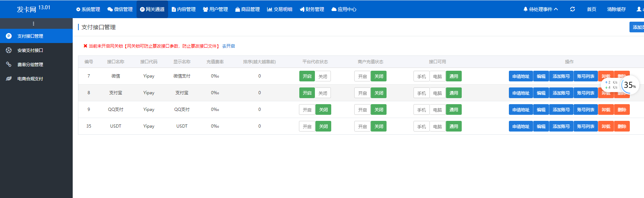Screen dimensions: 644x198
Task: Click the WeChat icon for 微信管理
Action: [110, 9]
